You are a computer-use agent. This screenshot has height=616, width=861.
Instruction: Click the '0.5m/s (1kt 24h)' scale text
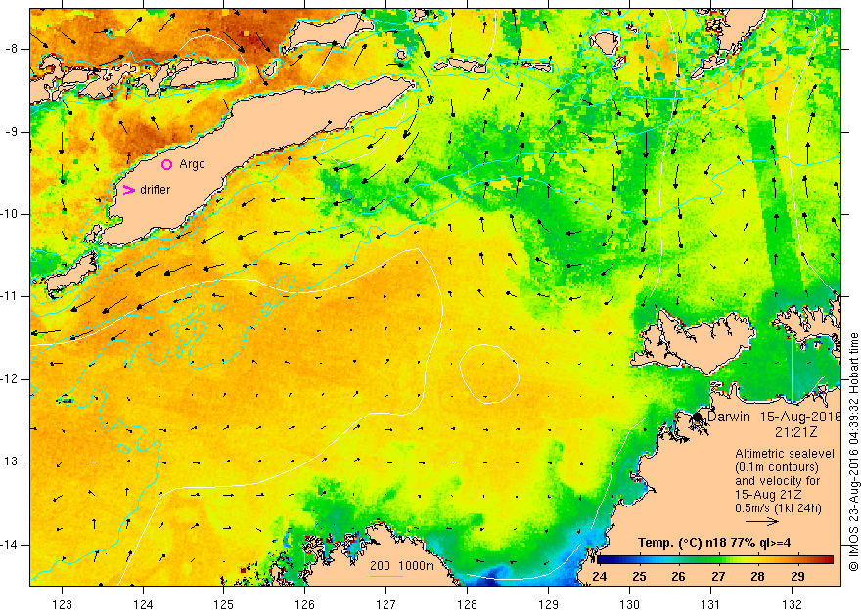778,508
